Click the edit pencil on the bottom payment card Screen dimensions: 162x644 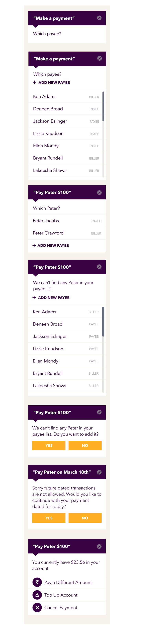click(x=99, y=546)
